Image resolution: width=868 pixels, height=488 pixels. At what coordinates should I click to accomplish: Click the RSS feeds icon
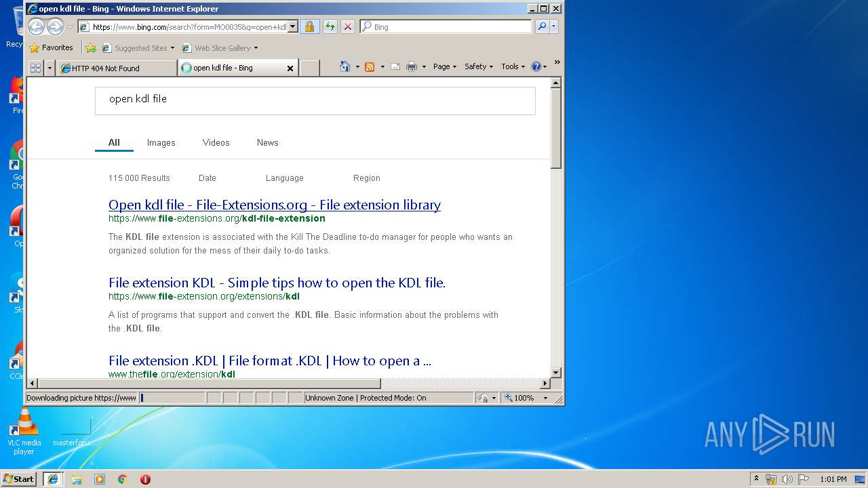point(370,66)
